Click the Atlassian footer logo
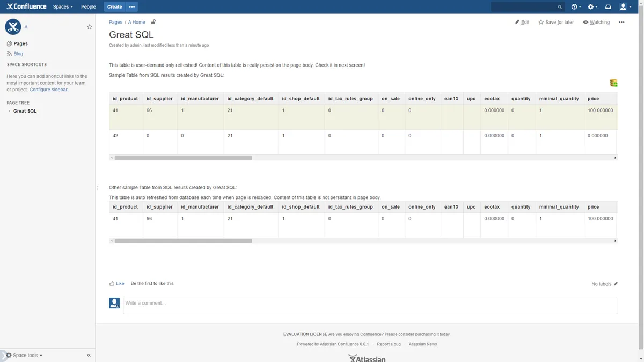The image size is (644, 362). [367, 358]
